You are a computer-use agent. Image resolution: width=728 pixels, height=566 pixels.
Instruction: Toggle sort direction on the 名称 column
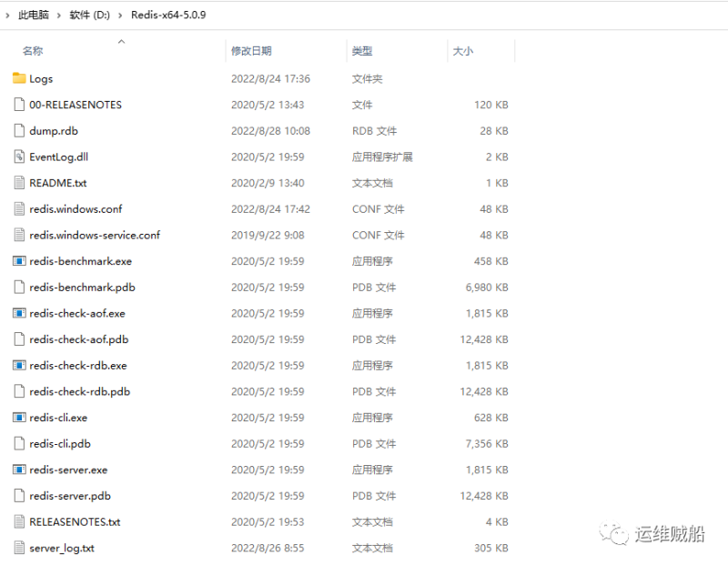pyautogui.click(x=32, y=51)
